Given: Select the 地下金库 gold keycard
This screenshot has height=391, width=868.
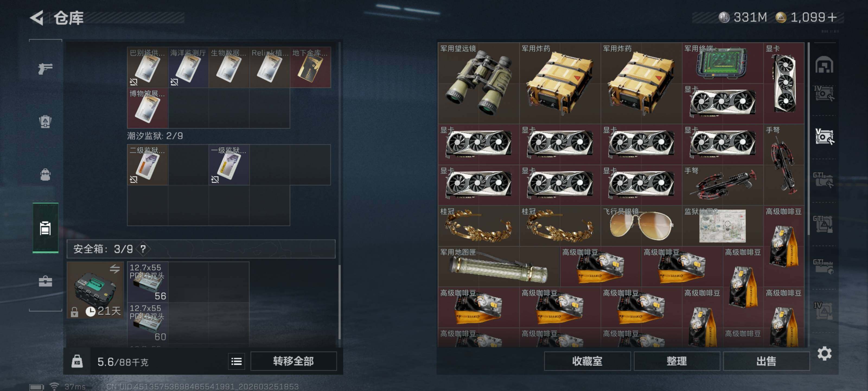Looking at the screenshot, I should 310,67.
